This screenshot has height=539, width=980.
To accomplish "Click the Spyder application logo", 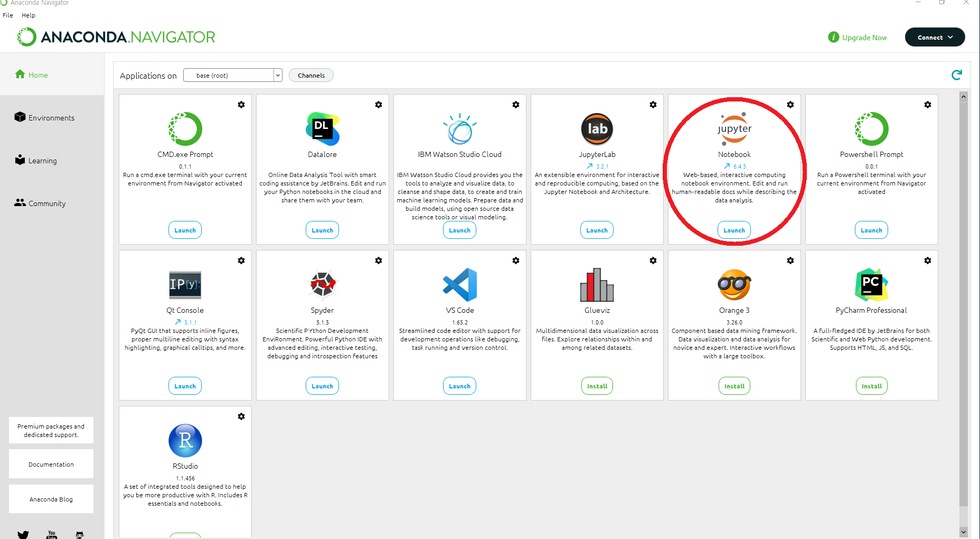I will click(323, 284).
